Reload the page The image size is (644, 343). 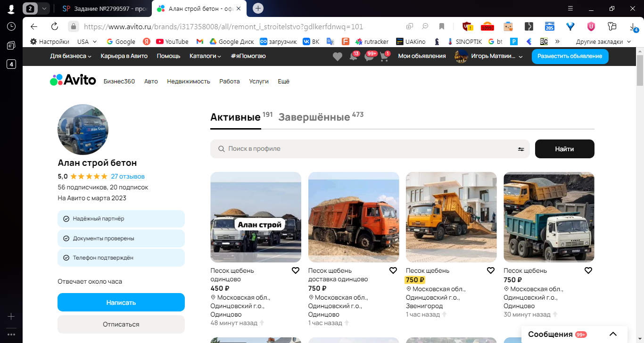pyautogui.click(x=55, y=26)
